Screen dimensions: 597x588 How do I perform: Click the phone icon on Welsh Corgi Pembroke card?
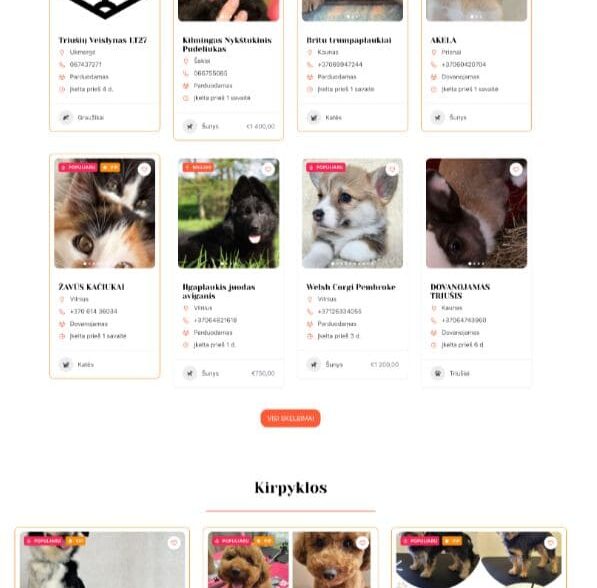310,312
